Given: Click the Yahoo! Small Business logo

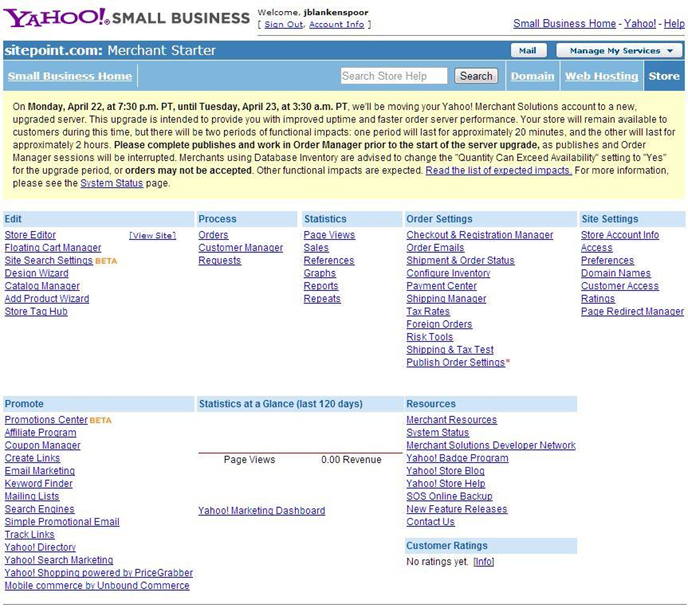Looking at the screenshot, I should click(x=126, y=18).
